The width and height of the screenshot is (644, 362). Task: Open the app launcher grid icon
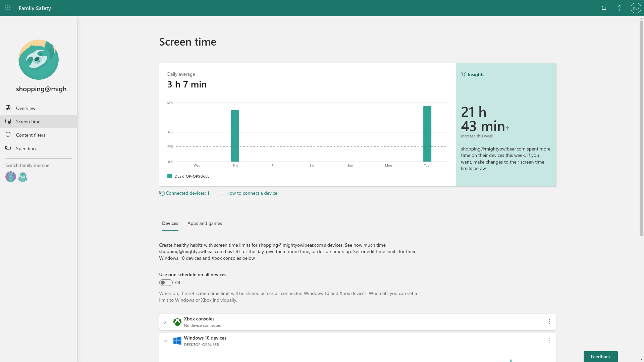[8, 8]
